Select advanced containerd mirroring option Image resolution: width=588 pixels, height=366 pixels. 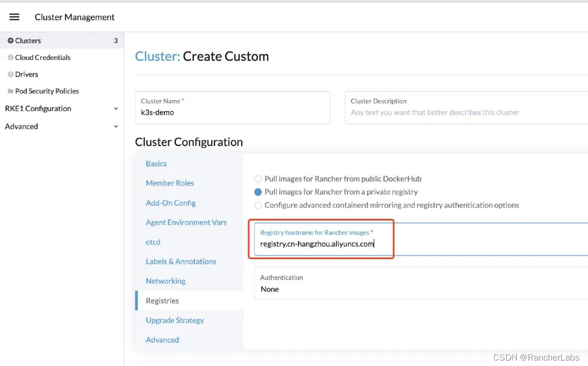pyautogui.click(x=258, y=205)
